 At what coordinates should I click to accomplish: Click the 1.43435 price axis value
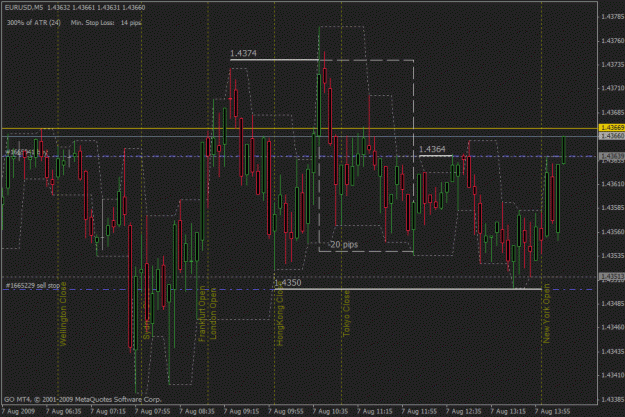[x=613, y=351]
